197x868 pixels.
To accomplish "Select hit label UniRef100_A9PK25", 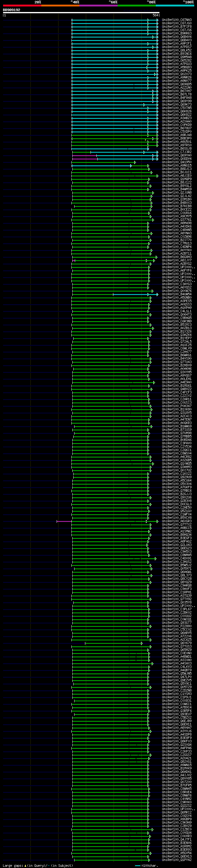I will tap(177, 71).
